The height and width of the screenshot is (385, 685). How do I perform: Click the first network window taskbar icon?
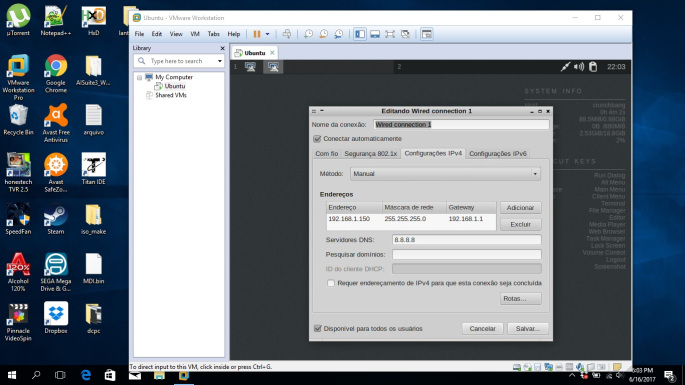point(250,67)
